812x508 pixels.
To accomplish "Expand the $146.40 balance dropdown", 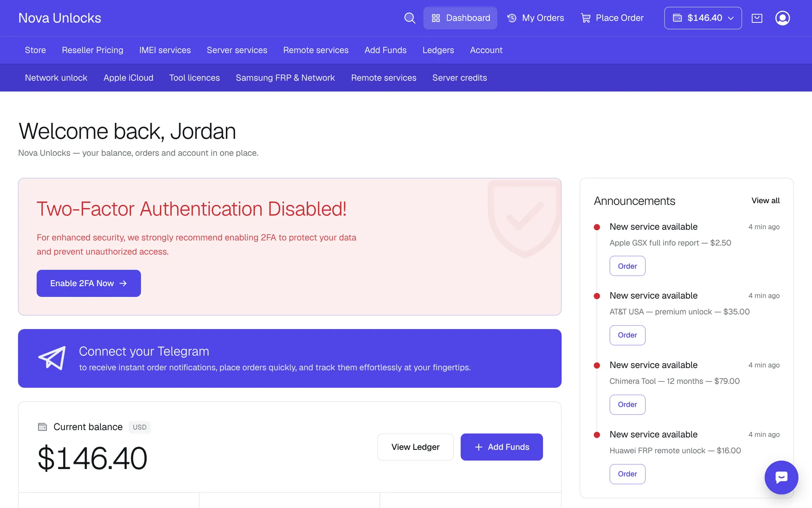I will (x=703, y=18).
